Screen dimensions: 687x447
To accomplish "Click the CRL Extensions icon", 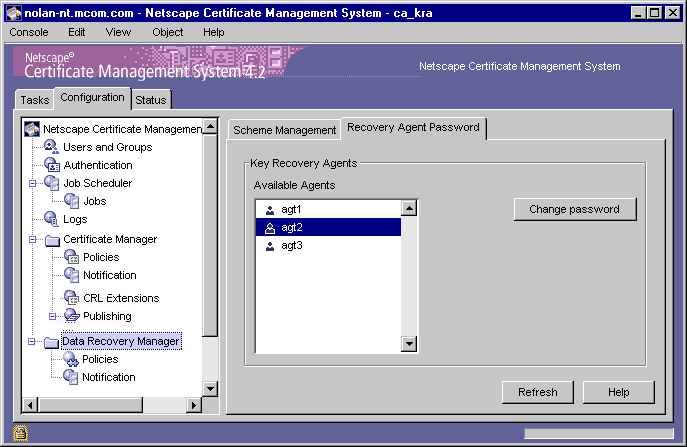I will [x=71, y=298].
